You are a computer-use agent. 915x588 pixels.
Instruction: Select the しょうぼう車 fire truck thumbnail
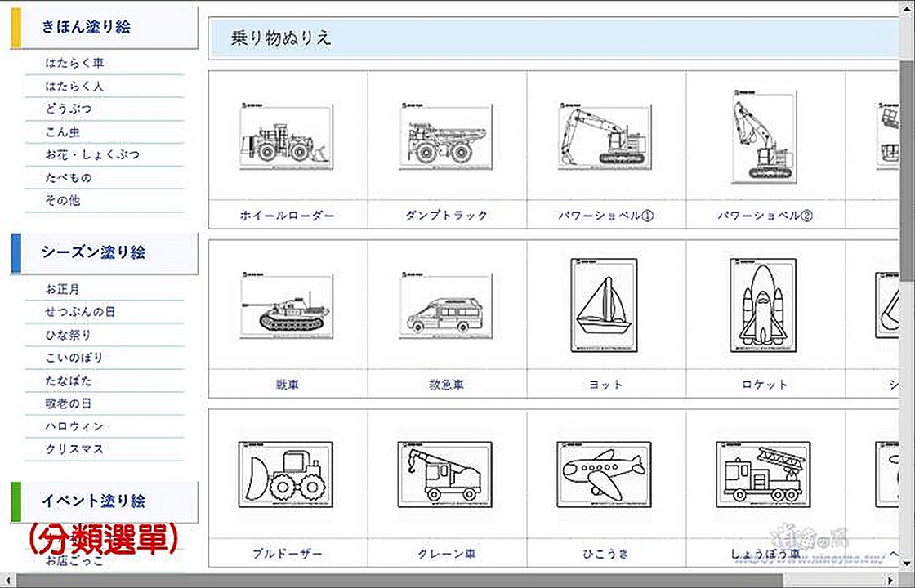pos(764,474)
